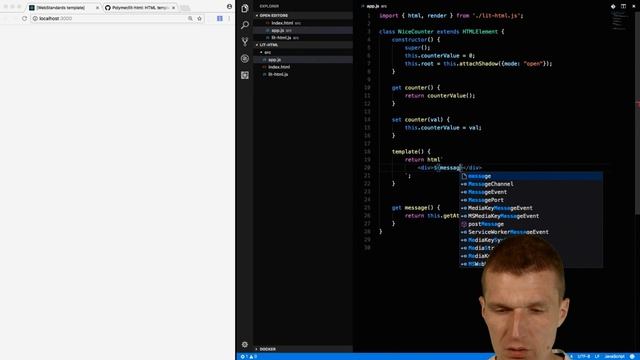Collapse the LIT-HTML folder section

click(x=302, y=45)
